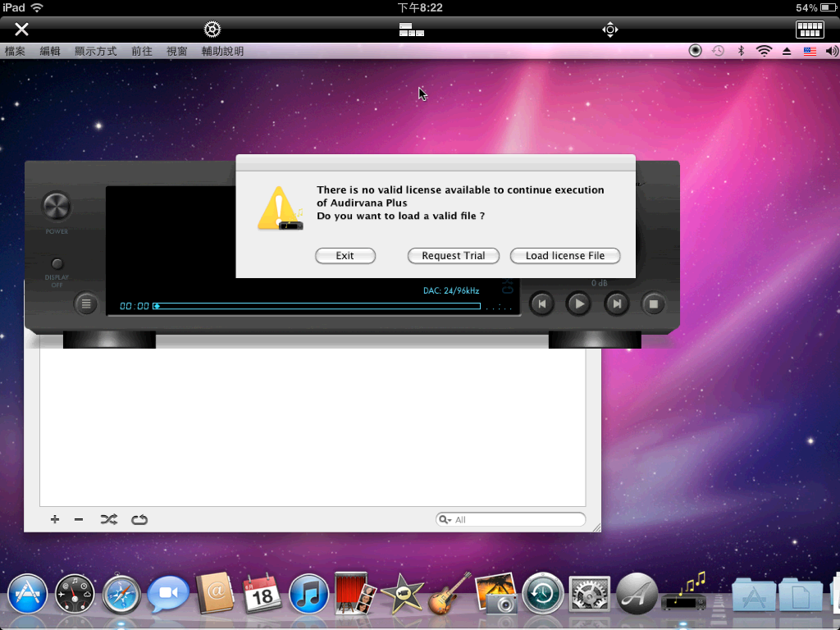840x630 pixels.
Task: Click the Load license File button
Action: click(x=564, y=256)
